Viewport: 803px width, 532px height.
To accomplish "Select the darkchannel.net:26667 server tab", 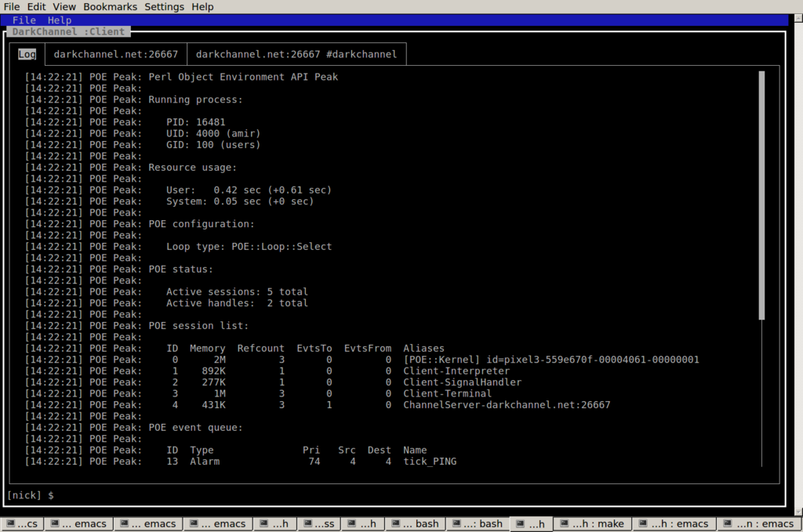I will coord(115,55).
